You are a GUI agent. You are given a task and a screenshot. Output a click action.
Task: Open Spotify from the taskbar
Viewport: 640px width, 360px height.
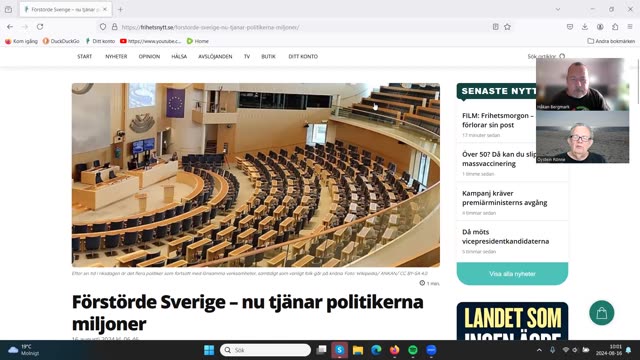413,350
